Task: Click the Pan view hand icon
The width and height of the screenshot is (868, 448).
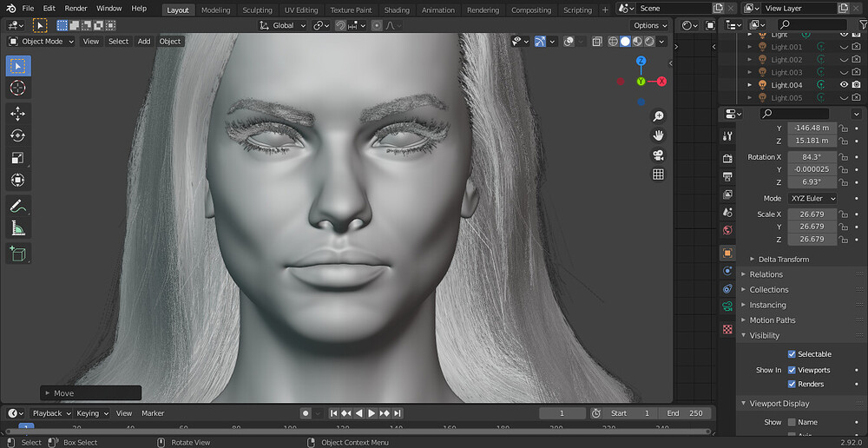Action: click(658, 135)
